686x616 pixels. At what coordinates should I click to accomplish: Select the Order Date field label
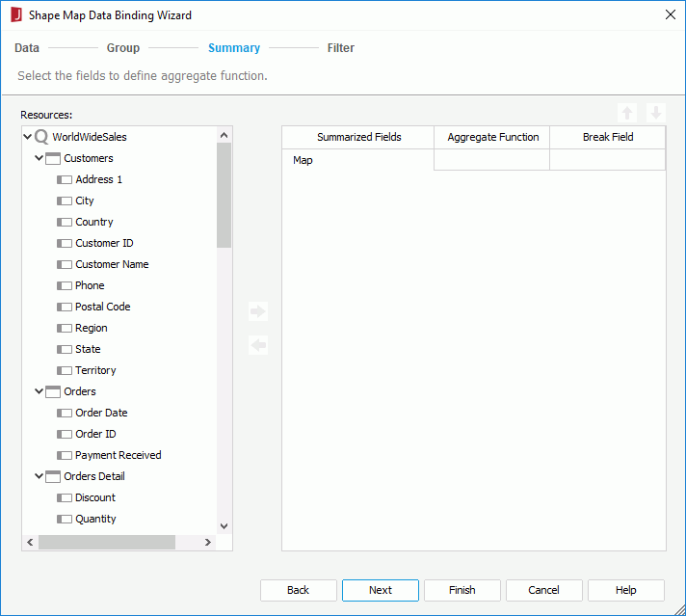(101, 413)
